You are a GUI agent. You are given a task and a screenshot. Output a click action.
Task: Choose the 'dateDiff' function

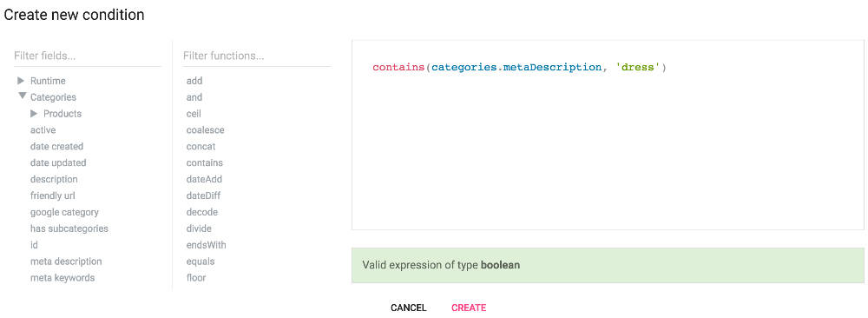click(x=204, y=195)
